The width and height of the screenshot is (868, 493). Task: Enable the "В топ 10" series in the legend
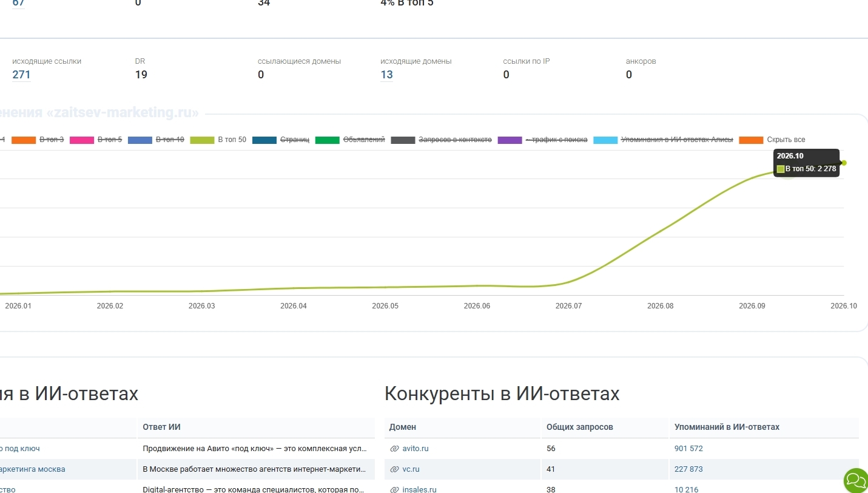[156, 140]
